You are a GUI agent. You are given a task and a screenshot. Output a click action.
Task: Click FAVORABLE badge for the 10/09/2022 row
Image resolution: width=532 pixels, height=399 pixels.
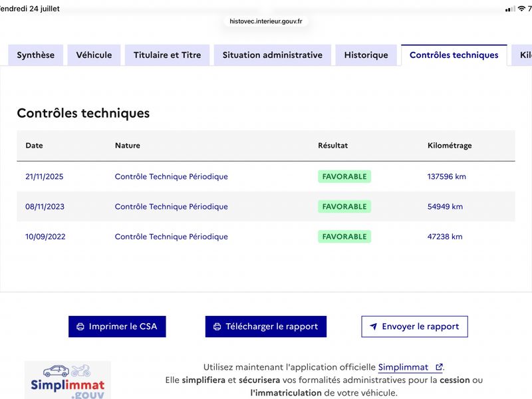344,237
